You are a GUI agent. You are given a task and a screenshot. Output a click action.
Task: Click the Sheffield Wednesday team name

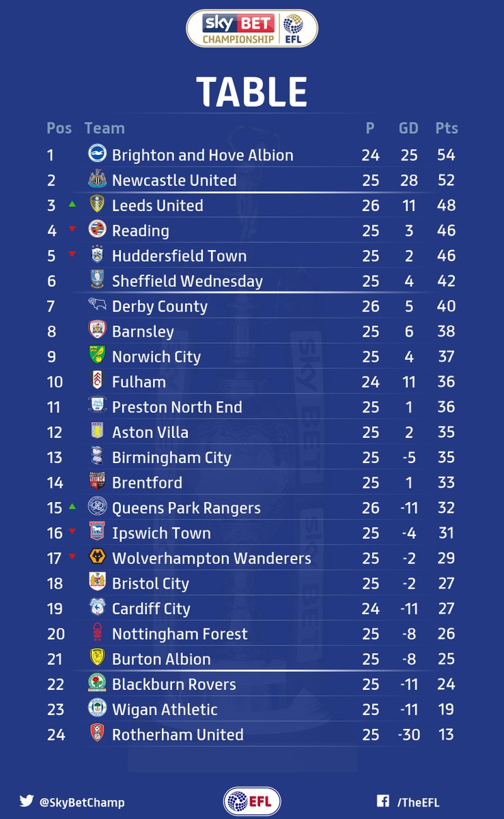point(188,281)
